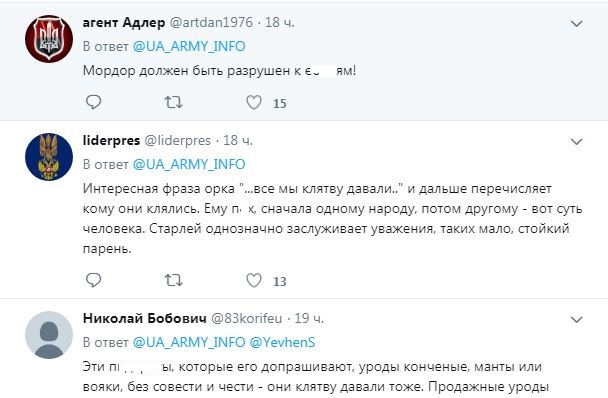Expand options chevron on Николай Бобович's tweet

(x=577, y=320)
